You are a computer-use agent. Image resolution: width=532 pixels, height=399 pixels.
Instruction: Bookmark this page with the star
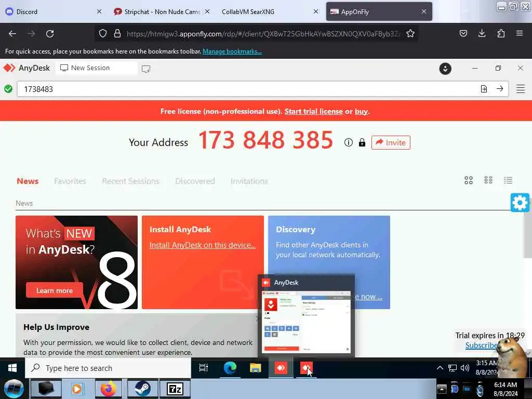point(410,34)
